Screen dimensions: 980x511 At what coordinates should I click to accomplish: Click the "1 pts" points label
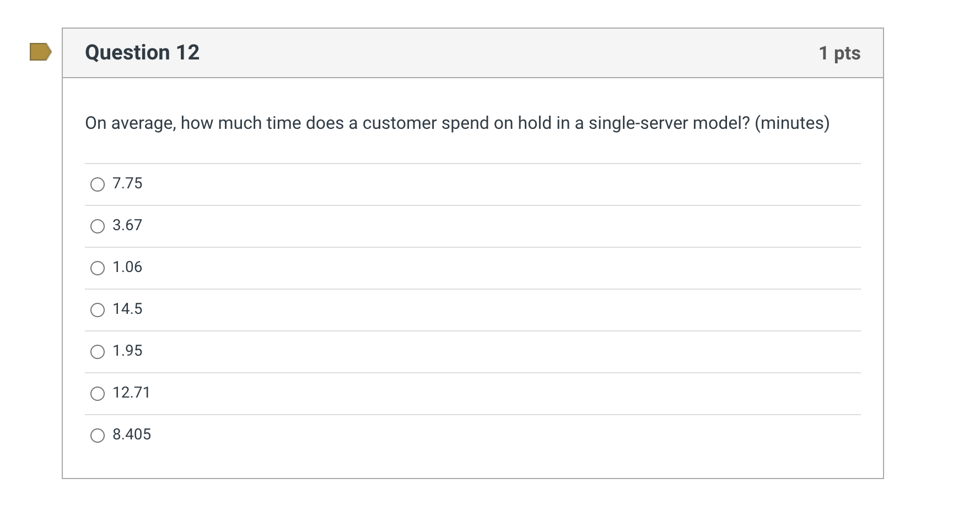pos(839,53)
